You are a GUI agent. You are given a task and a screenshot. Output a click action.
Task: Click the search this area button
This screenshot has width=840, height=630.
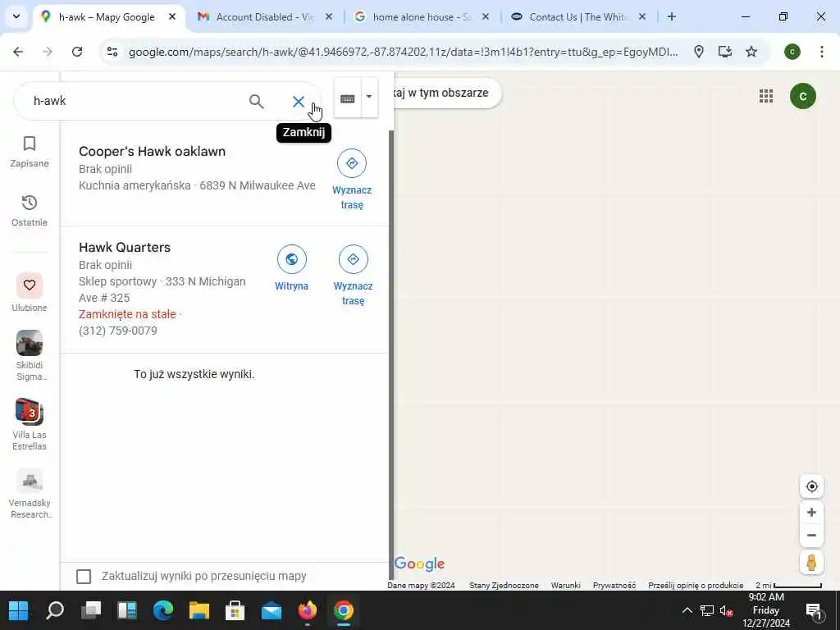pos(447,93)
